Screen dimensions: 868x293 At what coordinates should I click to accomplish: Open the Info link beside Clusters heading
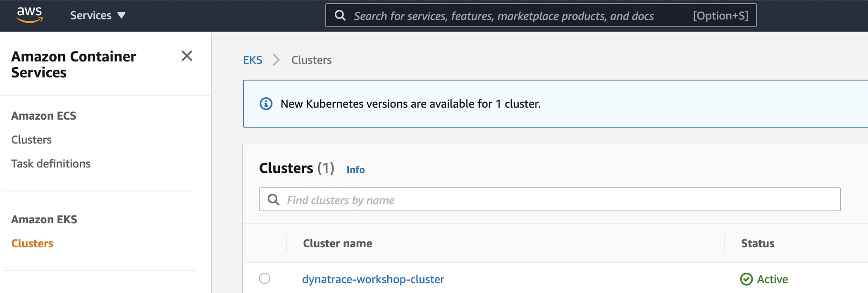[x=355, y=170]
